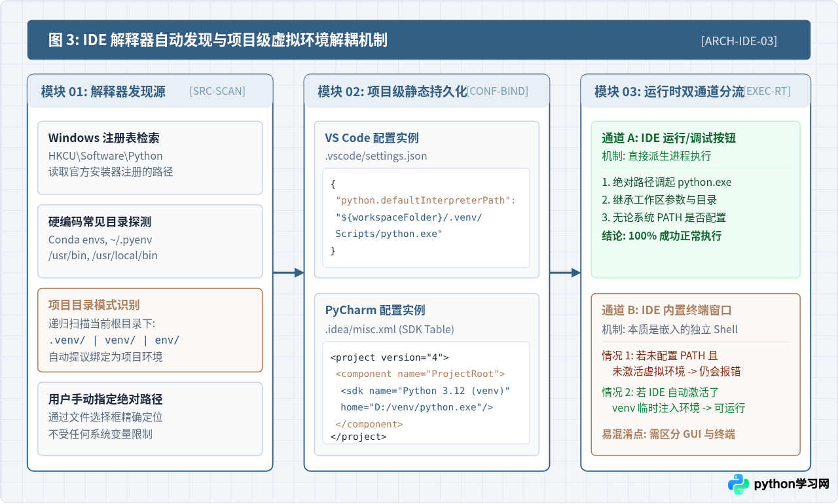Click the note "易混淆点: 需区分 GUI 与终端"
838x504 pixels.
click(668, 434)
